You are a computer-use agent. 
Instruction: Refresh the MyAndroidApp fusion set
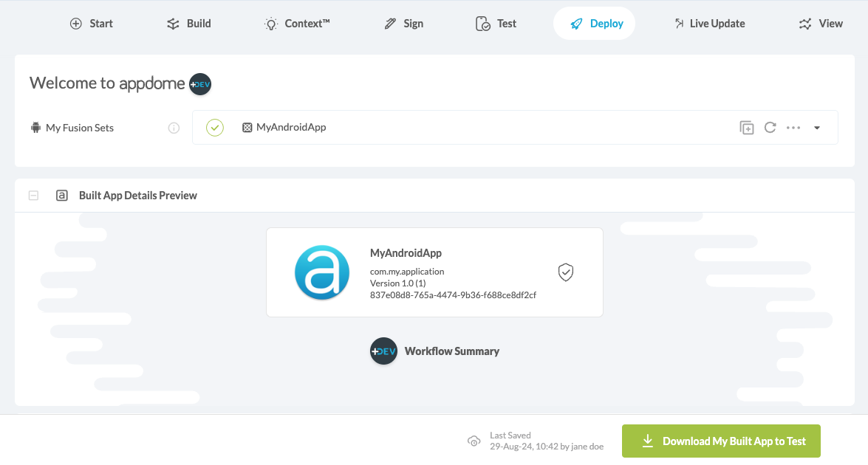770,128
